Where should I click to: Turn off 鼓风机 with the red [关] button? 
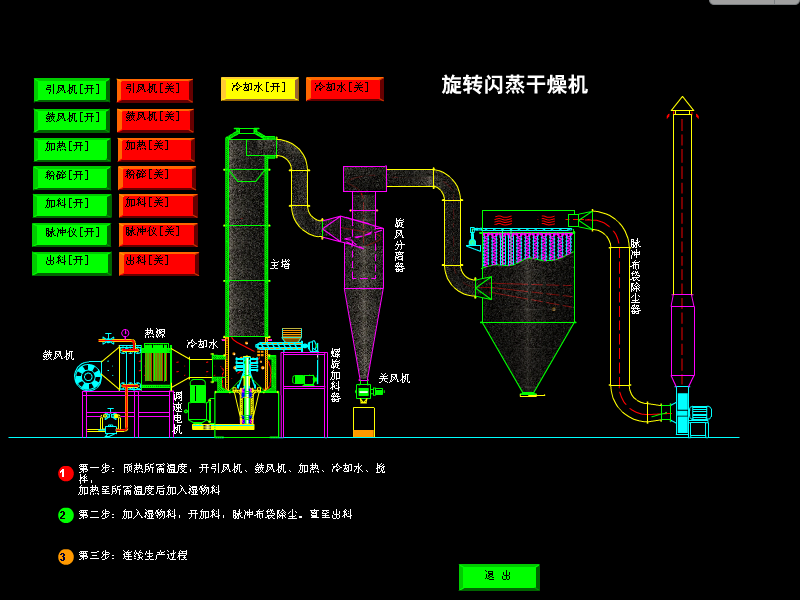tap(155, 119)
